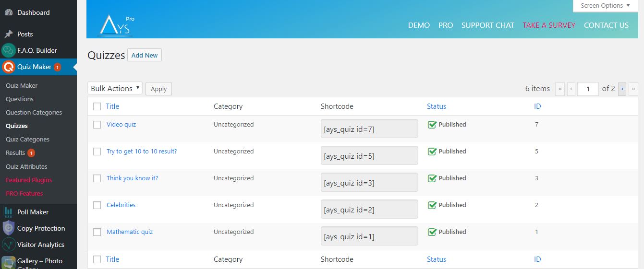Screen dimensions: 644x269
Task: Click the Add New quiz button
Action: (x=145, y=55)
